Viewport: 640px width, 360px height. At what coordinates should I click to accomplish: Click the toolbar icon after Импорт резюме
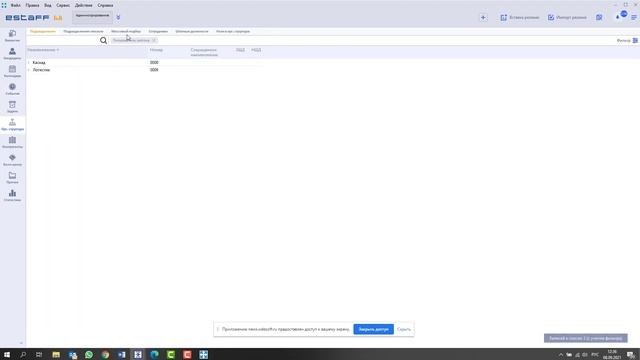599,18
